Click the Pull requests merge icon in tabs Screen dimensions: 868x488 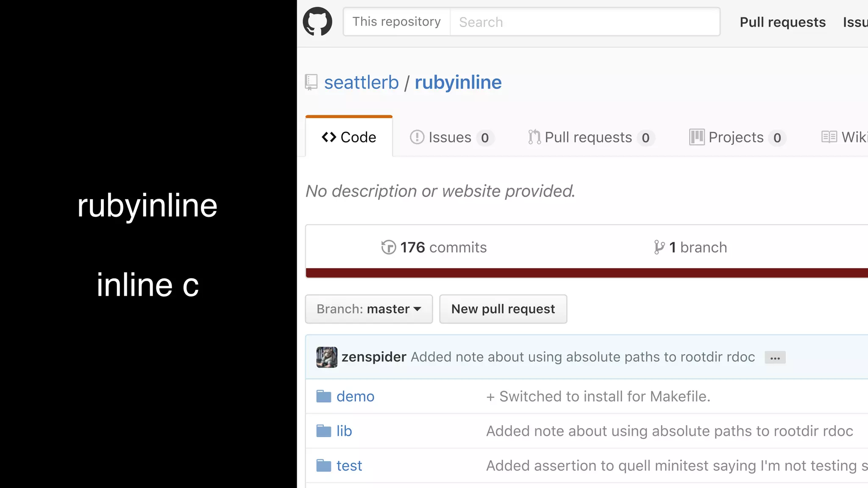click(x=534, y=137)
